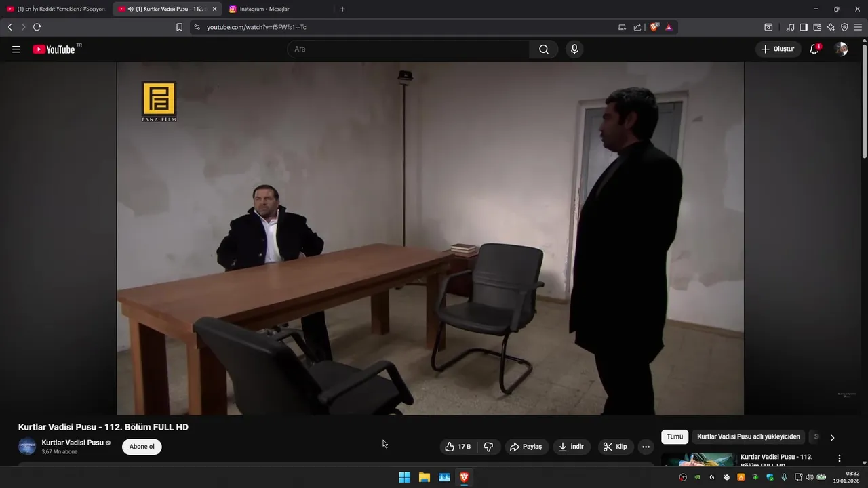Click the share page icon in address bar
Image resolution: width=868 pixels, height=488 pixels.
click(637, 27)
